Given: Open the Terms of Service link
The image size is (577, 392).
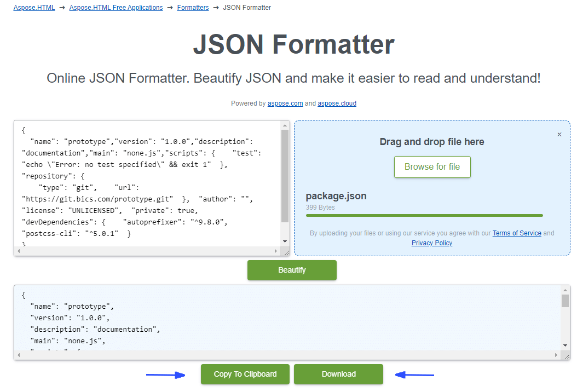Looking at the screenshot, I should click(x=517, y=233).
